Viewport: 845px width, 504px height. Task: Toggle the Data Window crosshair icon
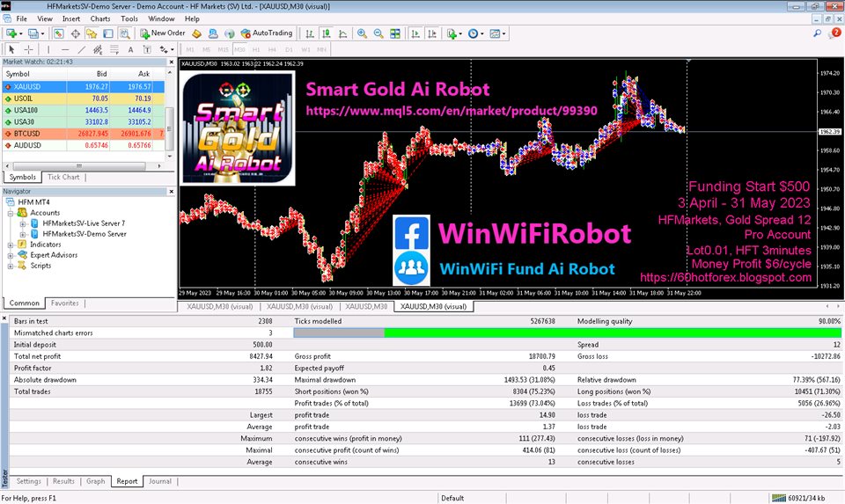(76, 33)
